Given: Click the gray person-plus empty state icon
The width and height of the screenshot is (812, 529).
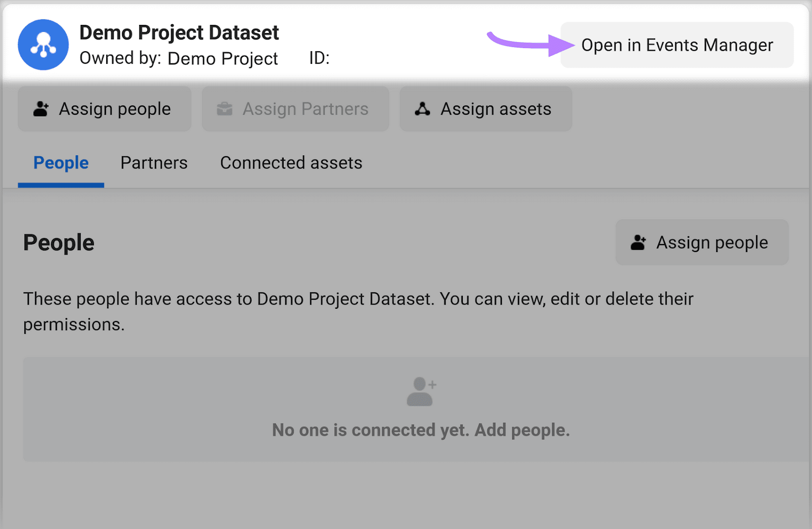Looking at the screenshot, I should click(420, 391).
